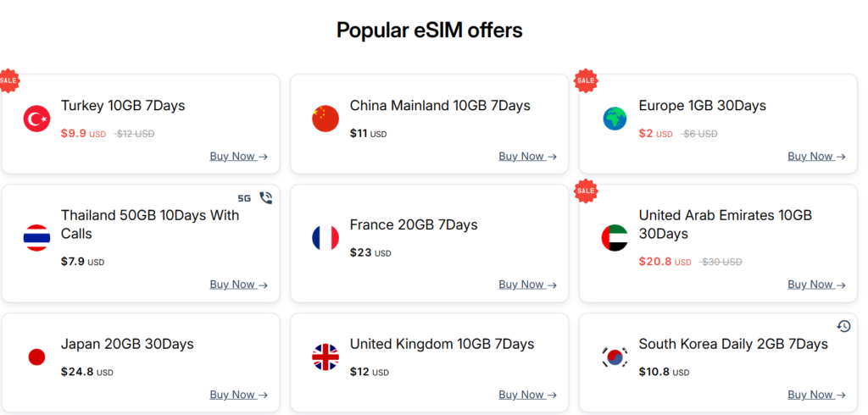The height and width of the screenshot is (415, 868).
Task: Open the United Kingdom 10GB 7Days title
Action: pyautogui.click(x=442, y=344)
